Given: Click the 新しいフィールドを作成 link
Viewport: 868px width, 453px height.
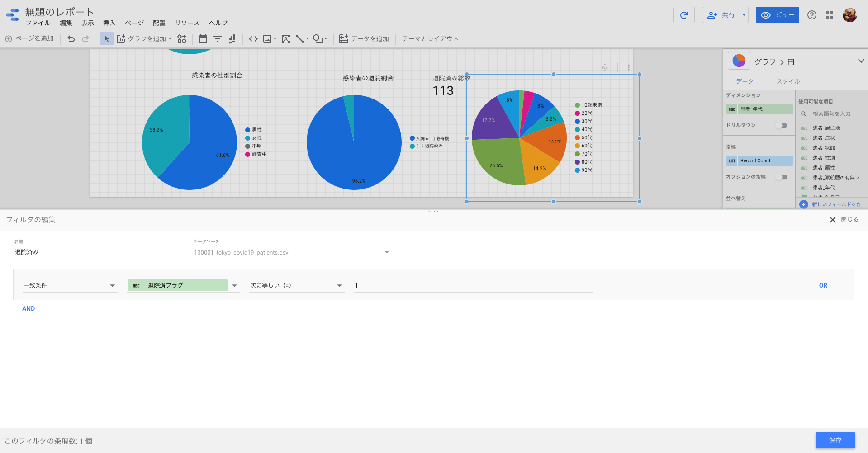Looking at the screenshot, I should coord(832,204).
